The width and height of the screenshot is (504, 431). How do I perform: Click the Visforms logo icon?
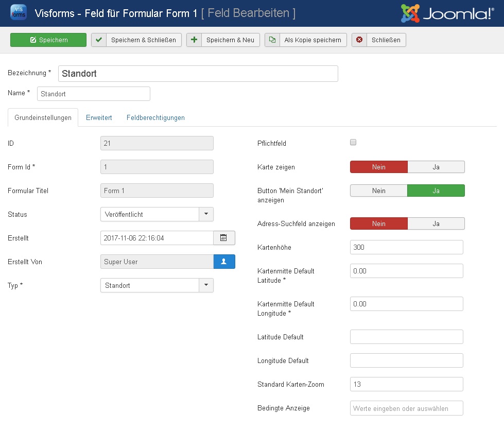coord(18,13)
